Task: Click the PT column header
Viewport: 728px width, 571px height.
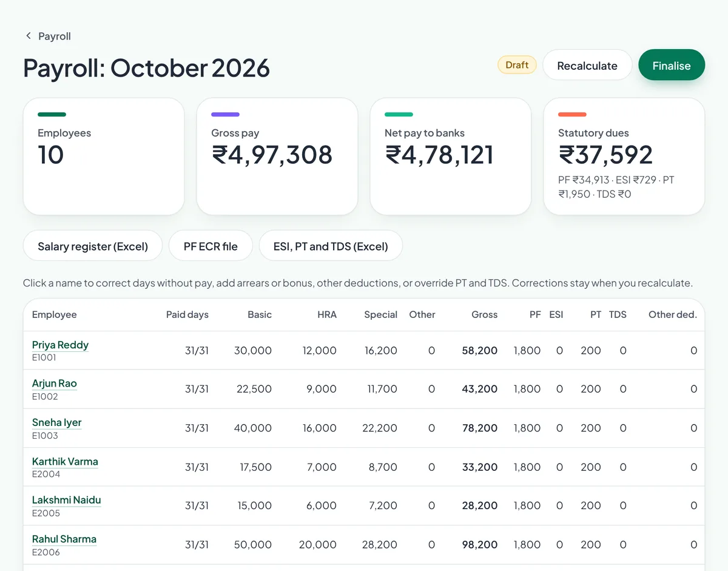Action: [x=596, y=314]
